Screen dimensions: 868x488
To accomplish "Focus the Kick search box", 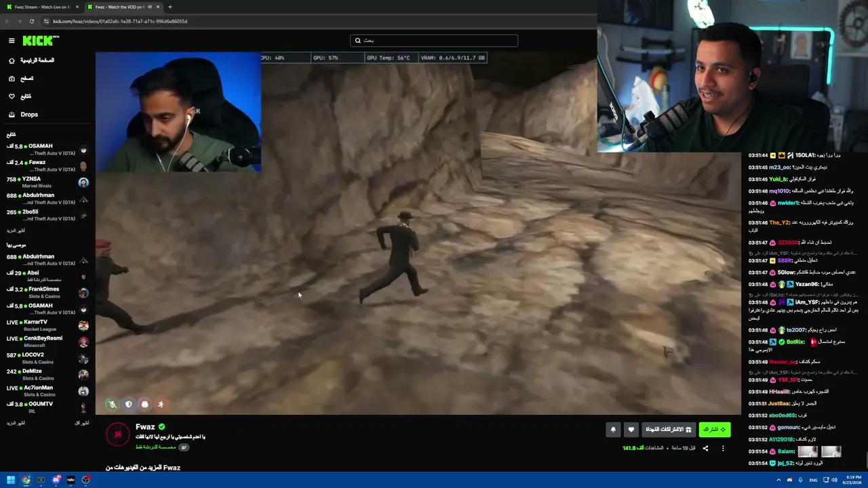I will click(434, 41).
